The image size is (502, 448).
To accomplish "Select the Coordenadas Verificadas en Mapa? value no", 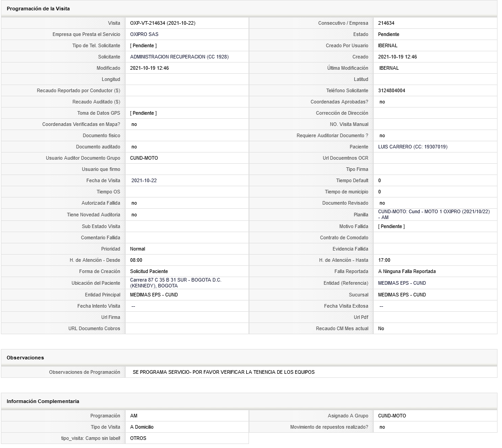I will click(134, 125).
